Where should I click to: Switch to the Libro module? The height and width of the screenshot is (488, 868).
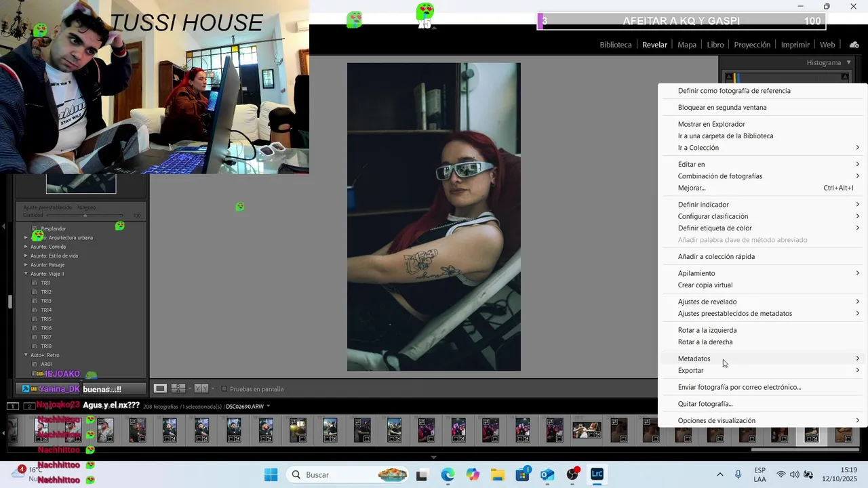coord(715,45)
